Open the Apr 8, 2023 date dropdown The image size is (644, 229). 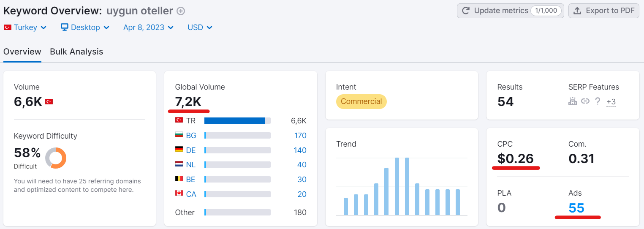click(148, 27)
